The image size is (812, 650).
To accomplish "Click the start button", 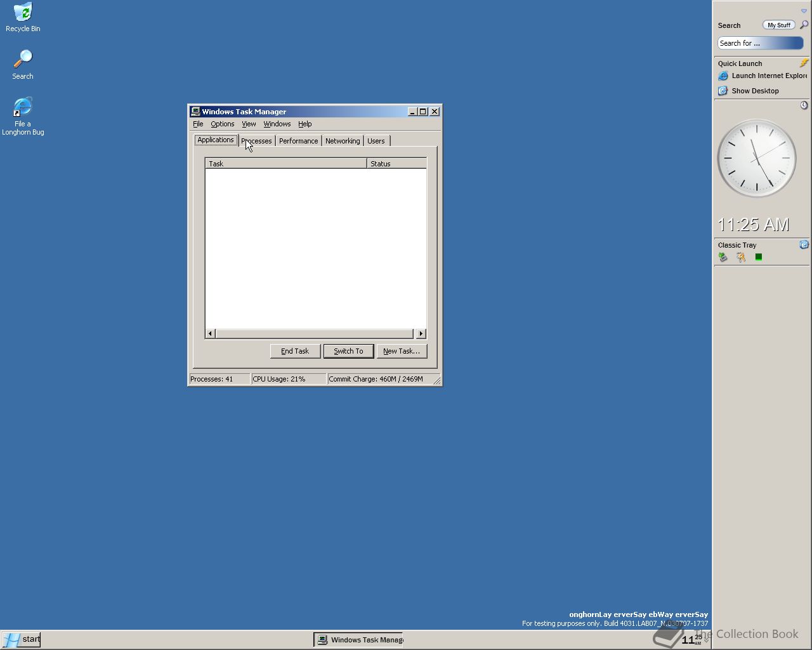I will point(21,640).
